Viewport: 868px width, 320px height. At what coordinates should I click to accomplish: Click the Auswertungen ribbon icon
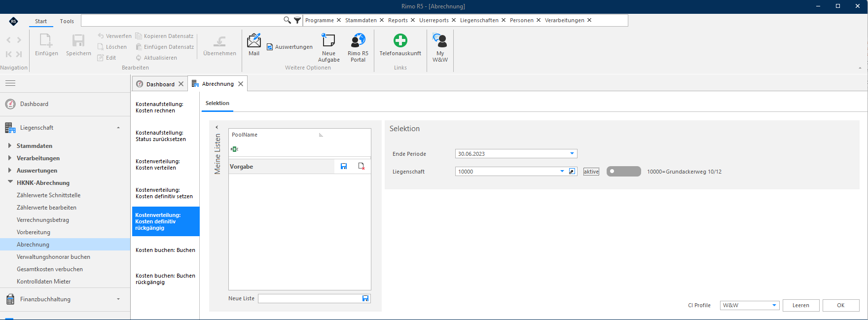[270, 47]
